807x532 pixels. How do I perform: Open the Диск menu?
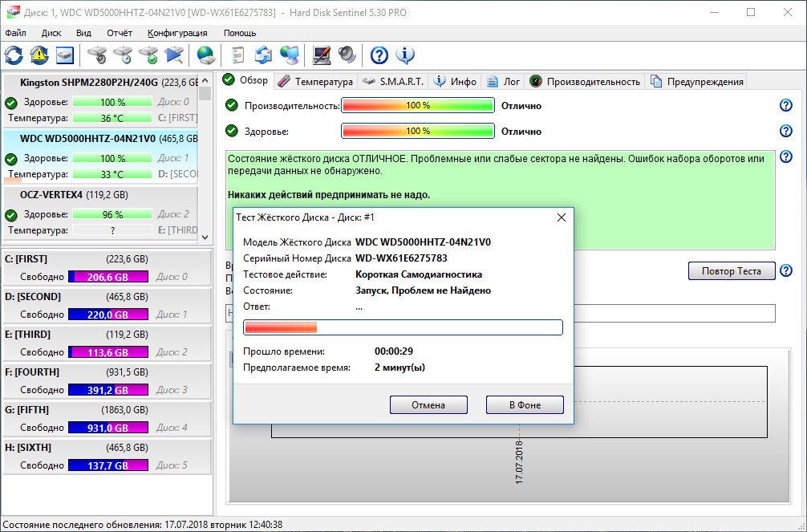click(51, 33)
